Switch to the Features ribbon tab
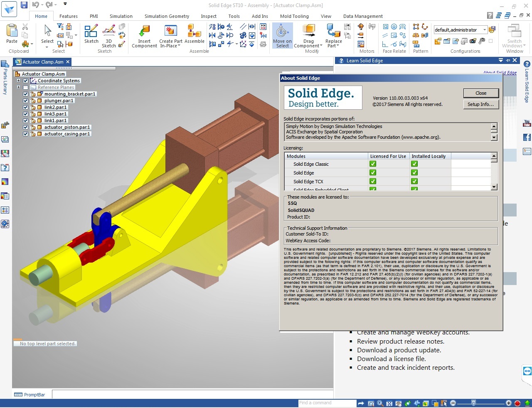 click(x=69, y=16)
